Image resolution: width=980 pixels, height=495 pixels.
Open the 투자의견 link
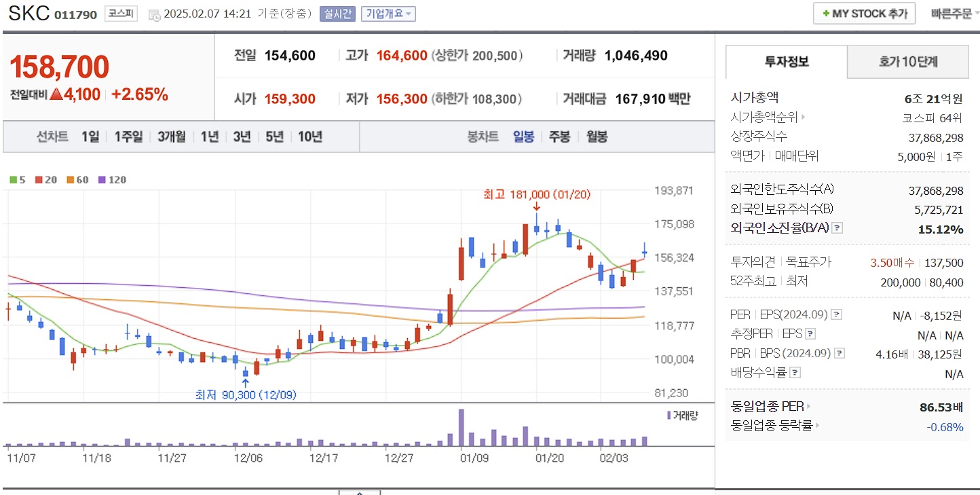(753, 262)
